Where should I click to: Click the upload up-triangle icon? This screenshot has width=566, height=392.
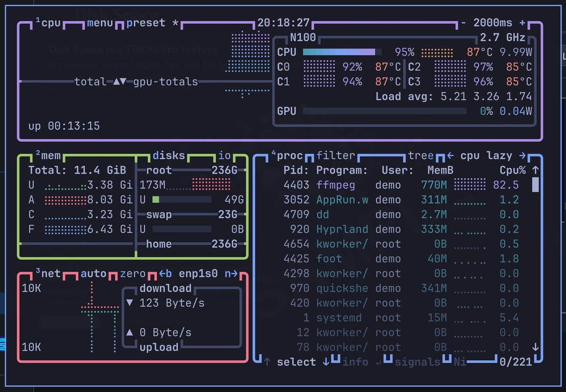click(x=130, y=333)
